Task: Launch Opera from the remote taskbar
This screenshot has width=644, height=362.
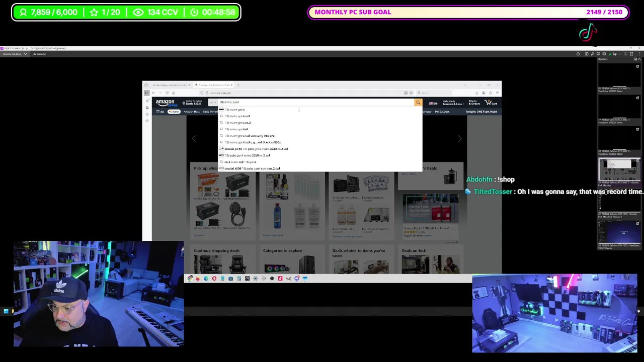Action: click(x=214, y=278)
